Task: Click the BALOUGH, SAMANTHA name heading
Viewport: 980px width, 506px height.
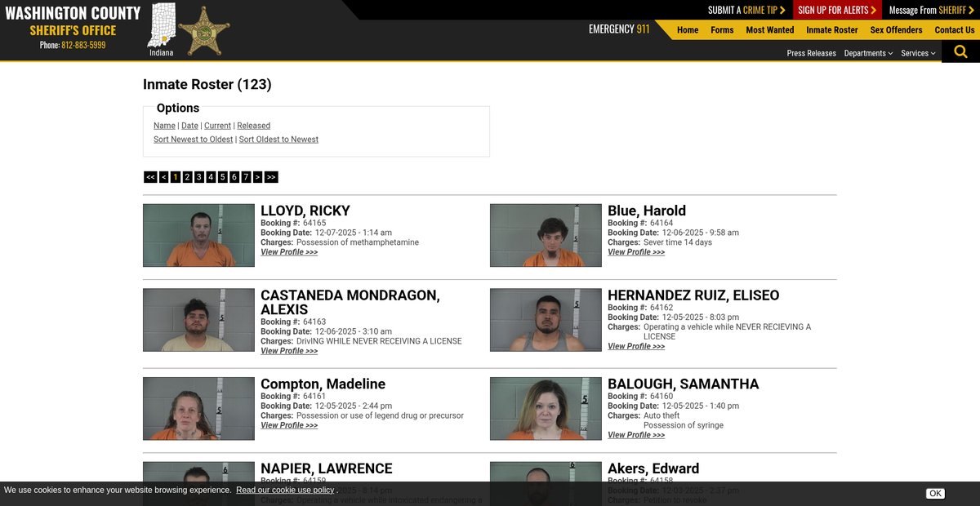Action: [x=684, y=384]
